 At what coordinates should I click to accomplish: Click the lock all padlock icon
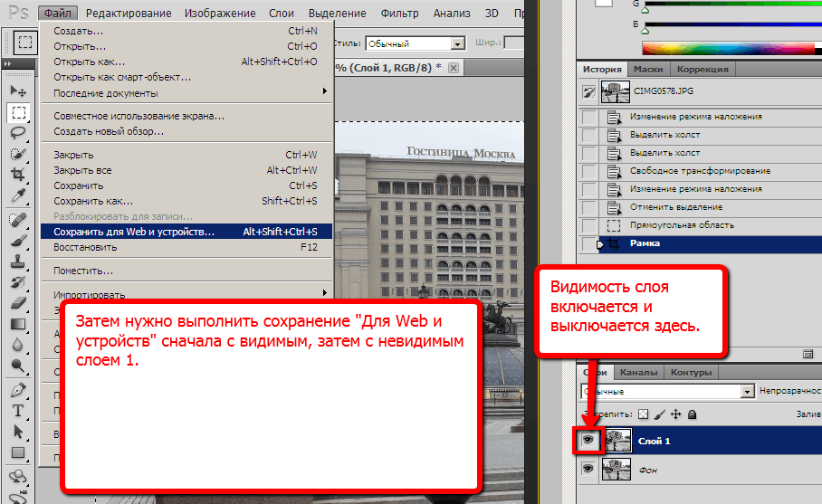(x=692, y=414)
